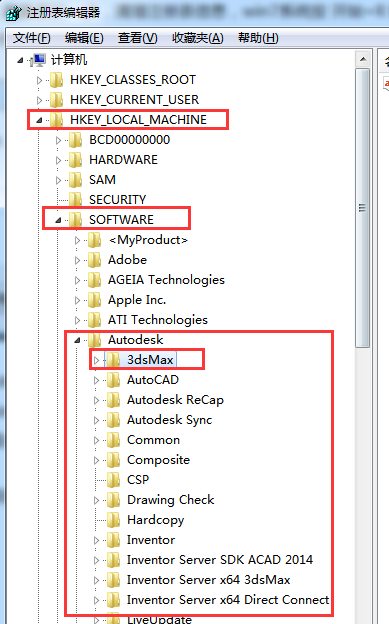This screenshot has height=624, width=389.
Task: Click the Adobe folder icon
Action: click(95, 260)
